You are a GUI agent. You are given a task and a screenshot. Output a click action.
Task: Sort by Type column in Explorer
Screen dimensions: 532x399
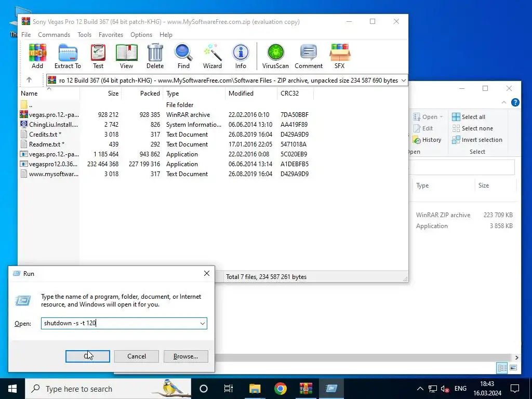(x=444, y=185)
